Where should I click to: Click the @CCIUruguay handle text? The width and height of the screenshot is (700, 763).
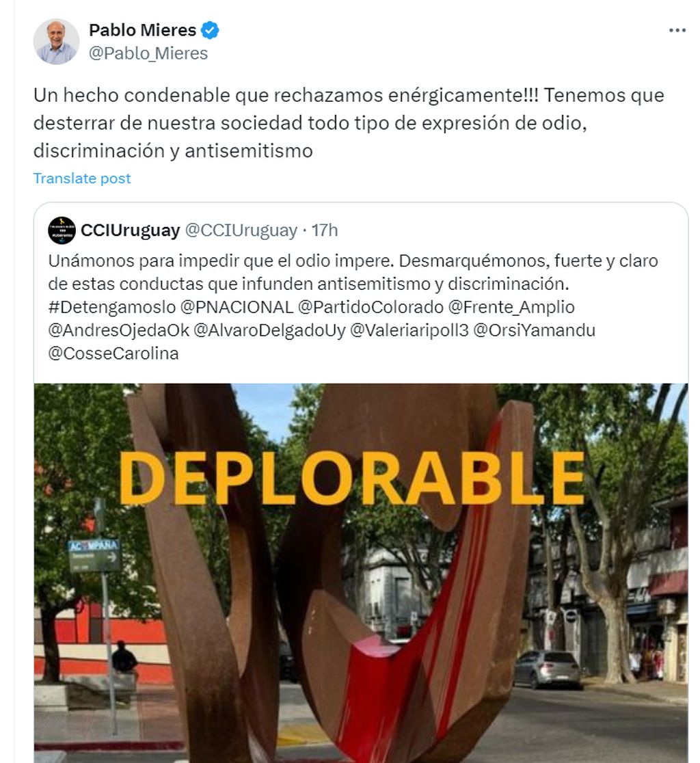(241, 230)
